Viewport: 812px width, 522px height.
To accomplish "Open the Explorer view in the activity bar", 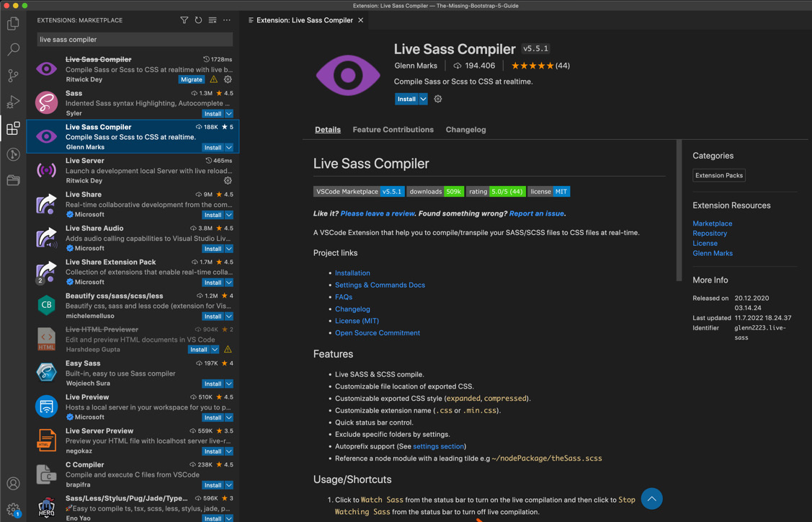I will pos(12,22).
